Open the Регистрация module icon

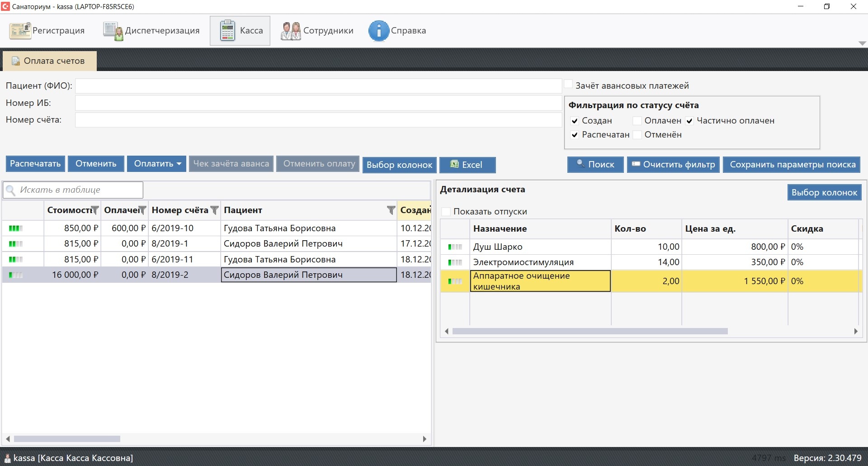[20, 31]
